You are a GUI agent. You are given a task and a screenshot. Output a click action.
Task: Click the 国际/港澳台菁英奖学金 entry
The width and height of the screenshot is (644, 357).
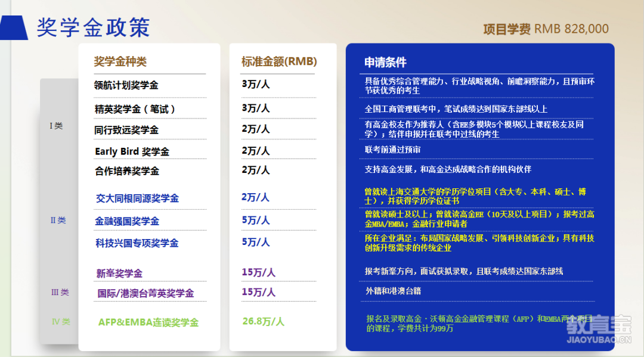pyautogui.click(x=145, y=293)
